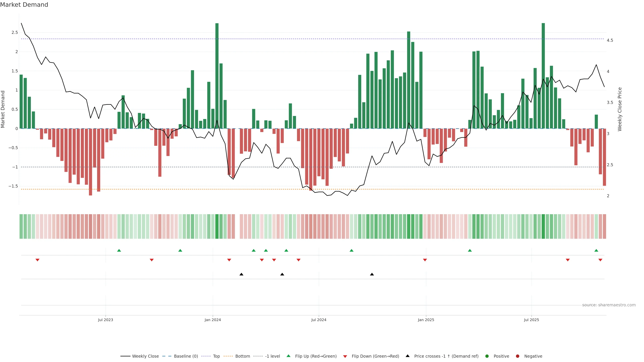Toggle Top legend line entry
Viewport: 644px width, 362px height.
click(x=216, y=356)
